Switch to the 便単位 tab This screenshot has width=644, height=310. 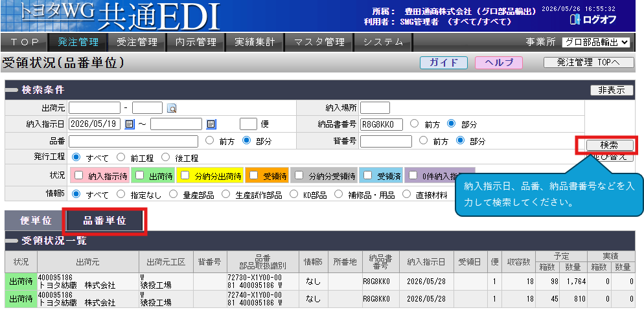pos(36,221)
